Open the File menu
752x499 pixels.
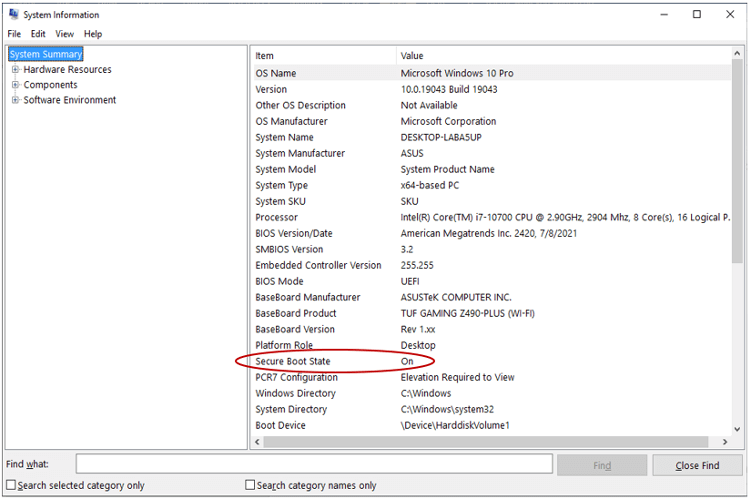(x=14, y=34)
